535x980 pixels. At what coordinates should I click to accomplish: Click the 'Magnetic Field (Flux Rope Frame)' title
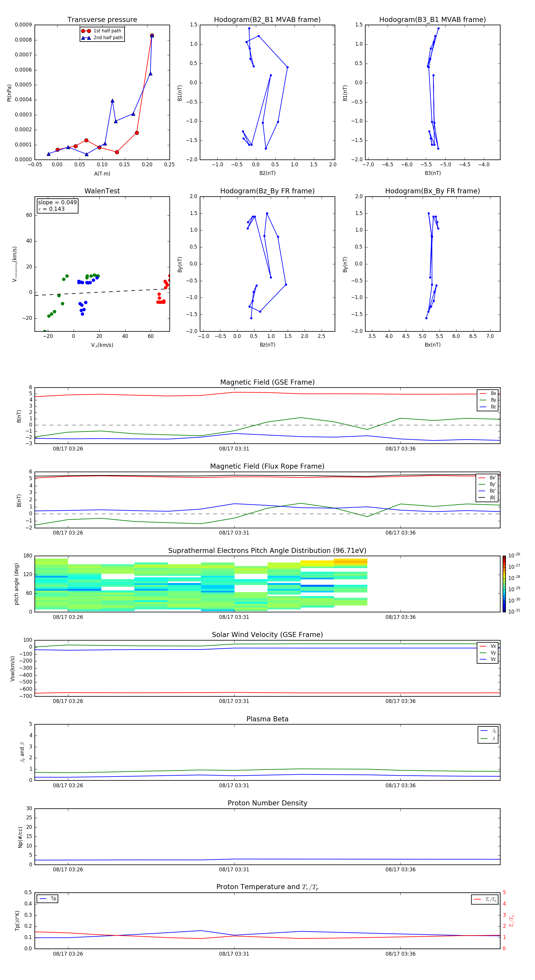tap(267, 467)
